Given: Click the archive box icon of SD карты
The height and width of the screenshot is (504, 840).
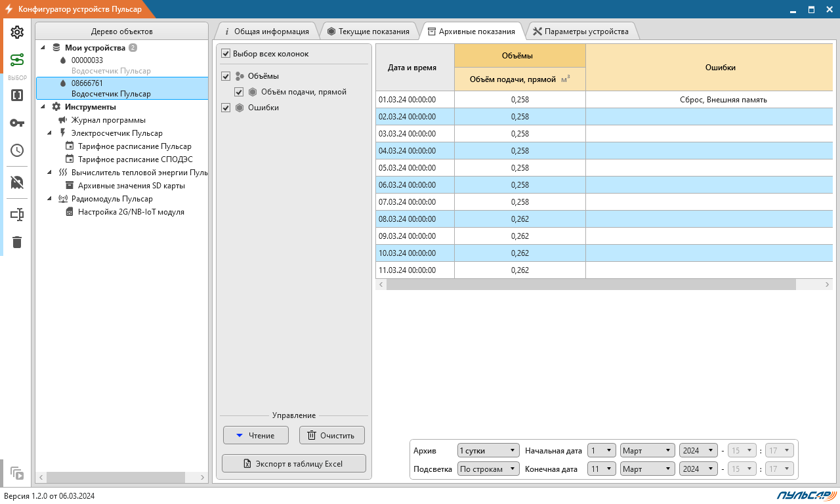Looking at the screenshot, I should click(70, 186).
